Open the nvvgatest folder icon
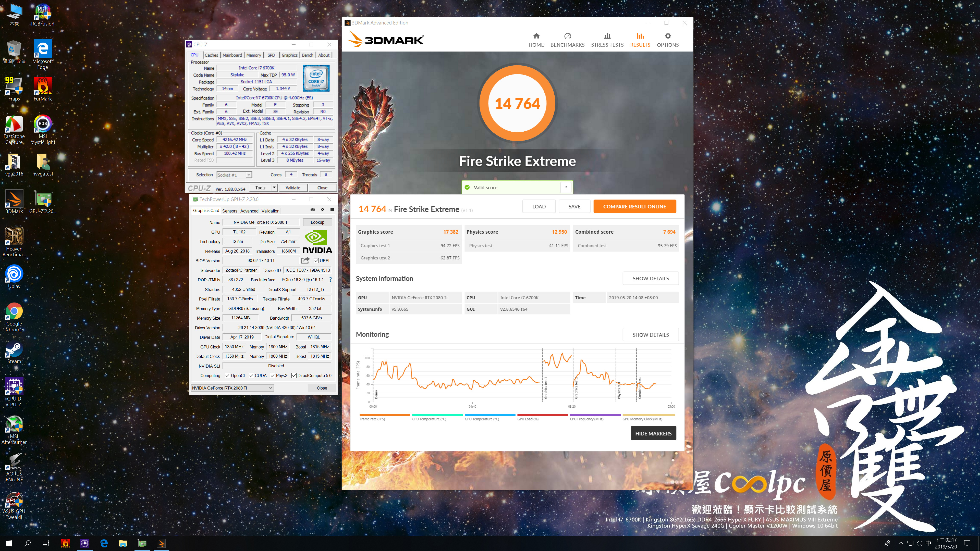The width and height of the screenshot is (980, 551). tap(43, 165)
